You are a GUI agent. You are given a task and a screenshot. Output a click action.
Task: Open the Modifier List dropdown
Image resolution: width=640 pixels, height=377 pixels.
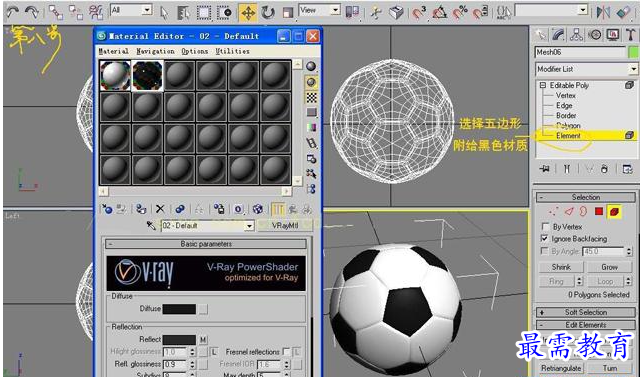(x=586, y=69)
